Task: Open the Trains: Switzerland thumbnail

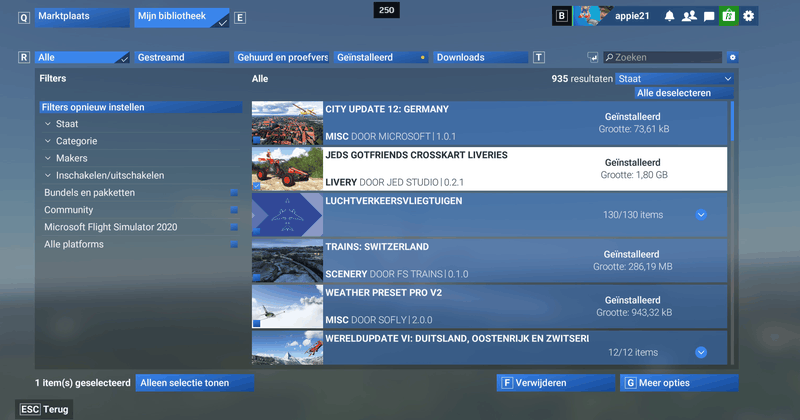Action: pyautogui.click(x=287, y=261)
